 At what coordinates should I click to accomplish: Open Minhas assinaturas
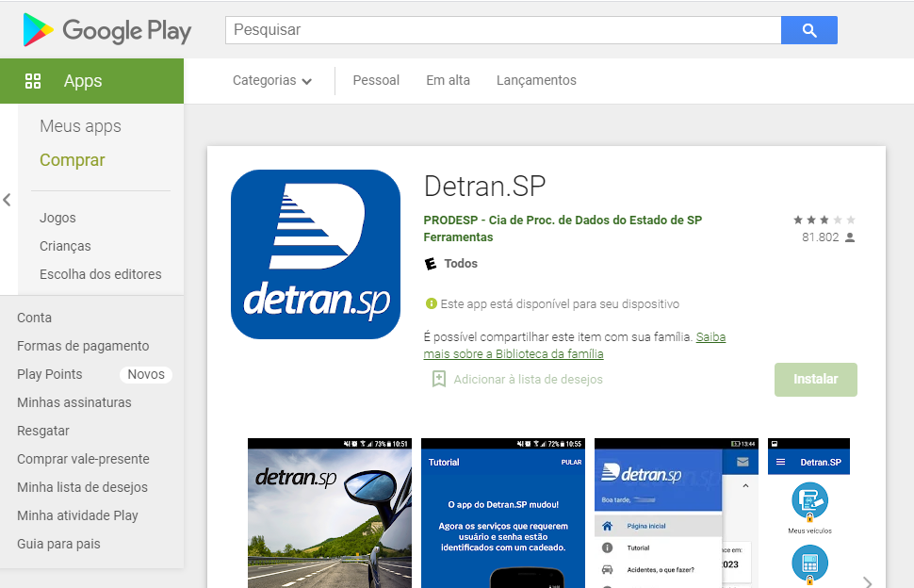coord(74,402)
